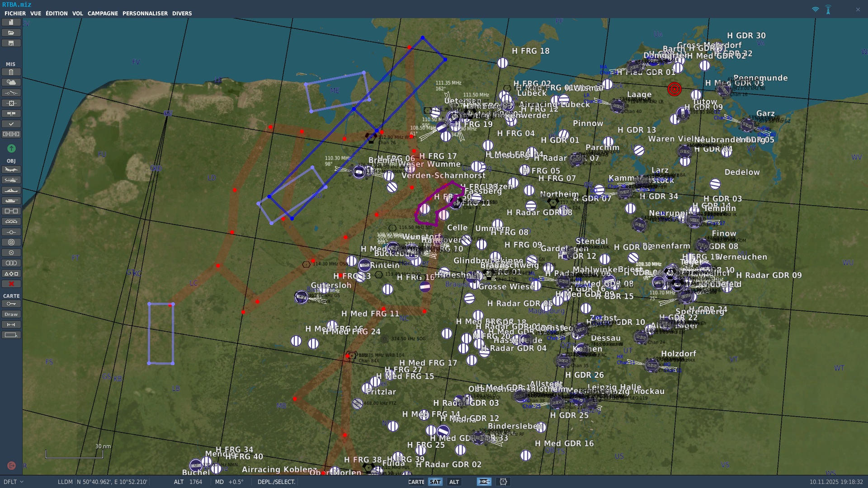
Task: Switch map mode to SAT
Action: (x=435, y=482)
